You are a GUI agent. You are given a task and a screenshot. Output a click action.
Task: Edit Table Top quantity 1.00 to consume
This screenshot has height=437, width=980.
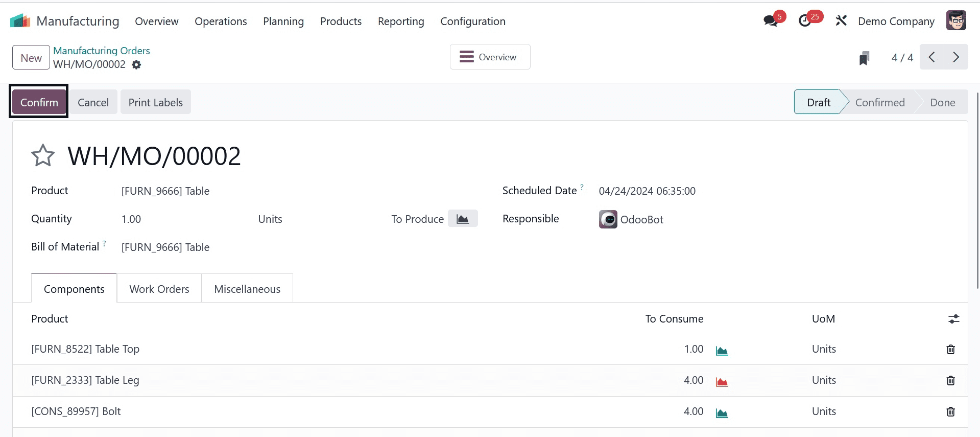point(694,349)
